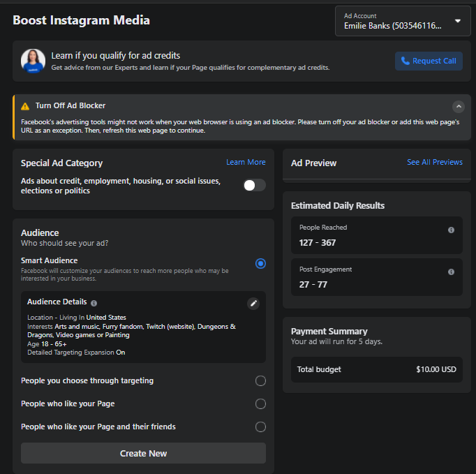Click the Estimated Daily Results heading
The image size is (476, 474).
click(338, 205)
